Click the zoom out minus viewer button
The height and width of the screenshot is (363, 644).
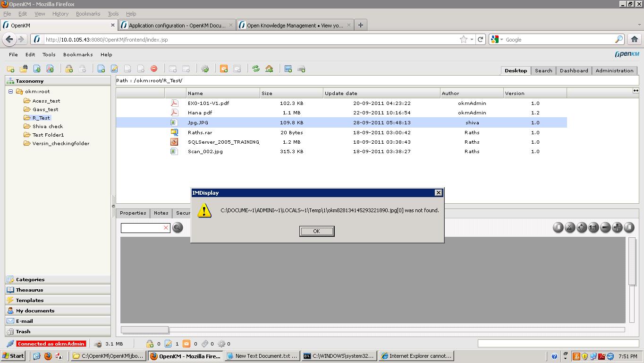(x=605, y=228)
